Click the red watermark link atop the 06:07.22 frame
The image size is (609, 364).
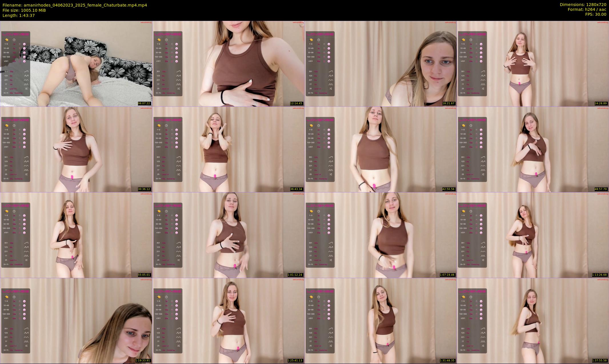146,22
